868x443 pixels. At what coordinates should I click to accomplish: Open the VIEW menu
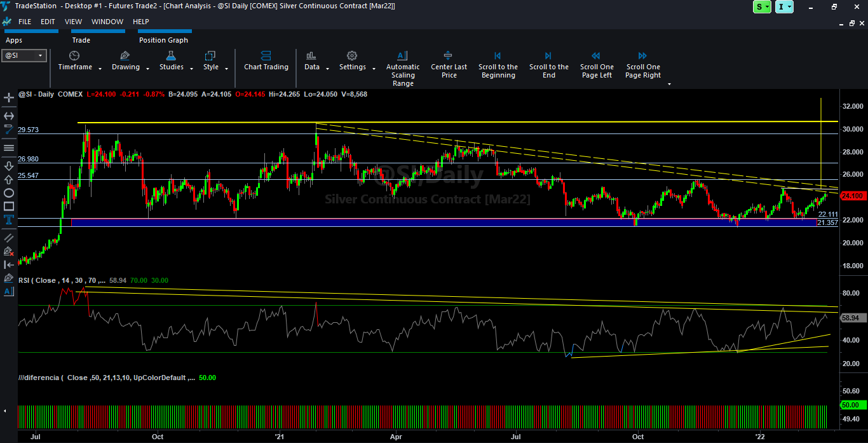(x=73, y=22)
